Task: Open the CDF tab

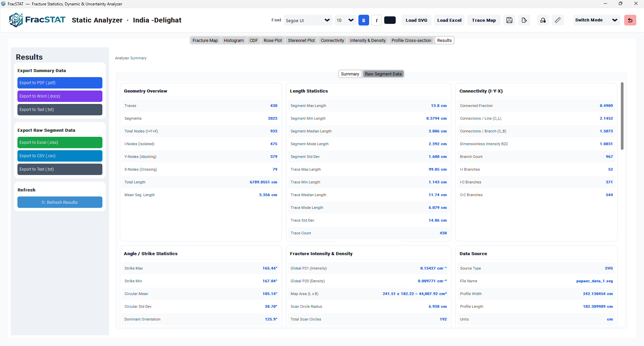Action: point(254,41)
